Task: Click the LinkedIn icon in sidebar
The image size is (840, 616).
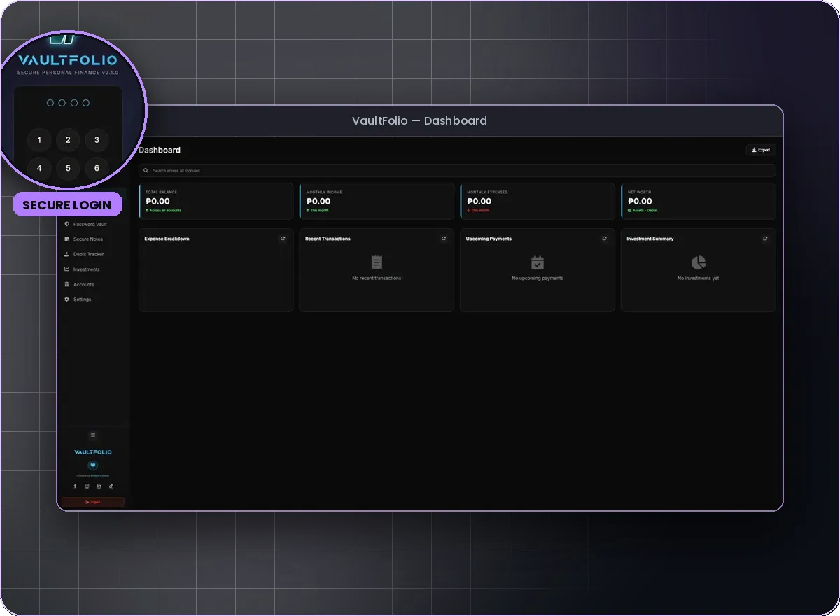Action: click(x=99, y=486)
